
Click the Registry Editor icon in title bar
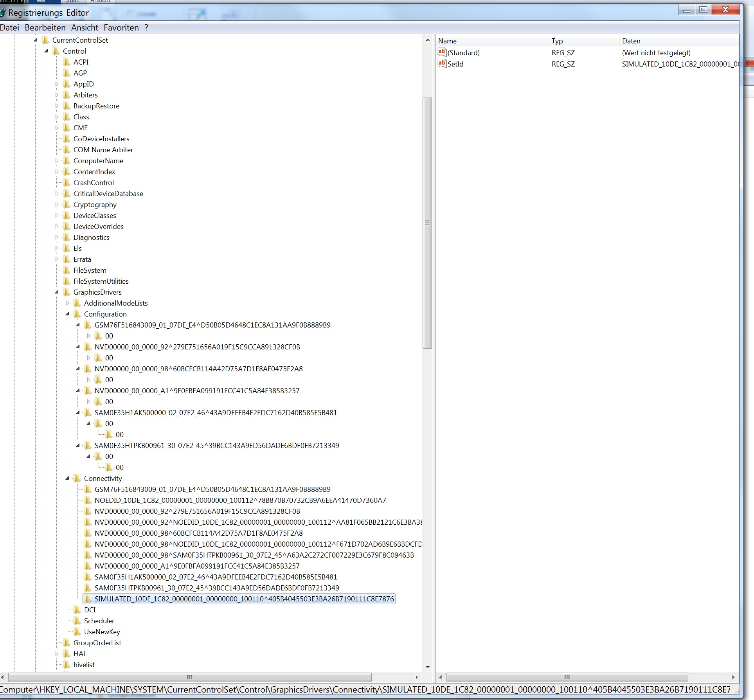(2, 13)
